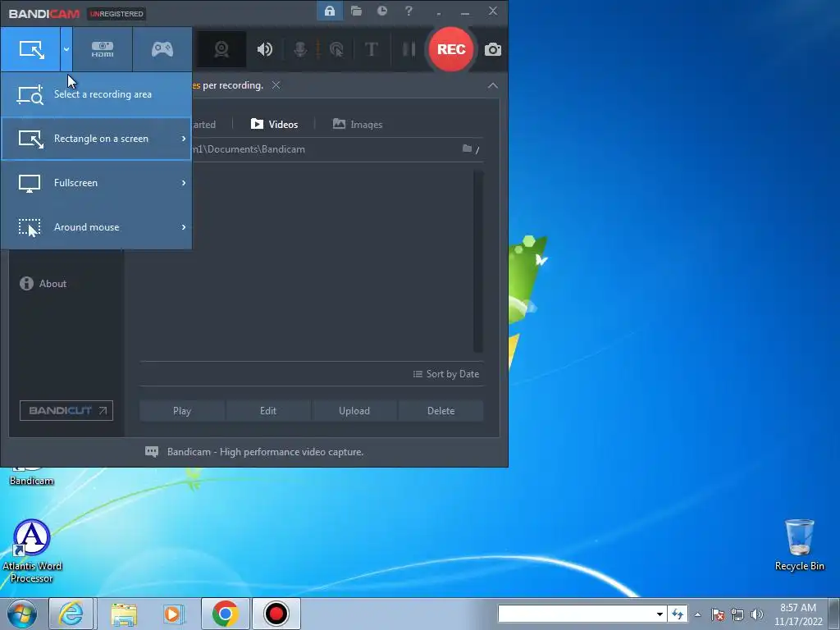Screen dimensions: 840x630
Task: Click the Delete button
Action: 441,411
